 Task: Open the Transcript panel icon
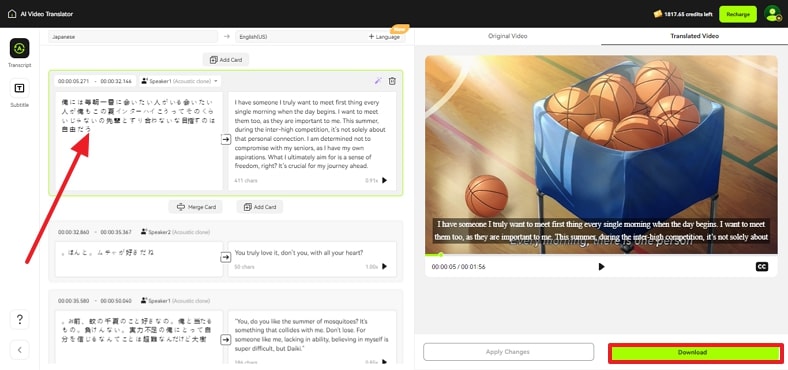(x=20, y=48)
